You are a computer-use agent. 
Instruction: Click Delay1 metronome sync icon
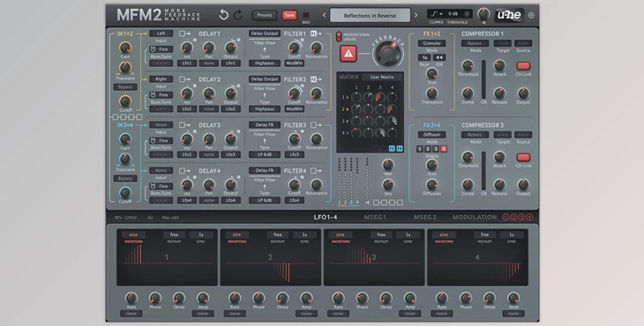[x=153, y=49]
